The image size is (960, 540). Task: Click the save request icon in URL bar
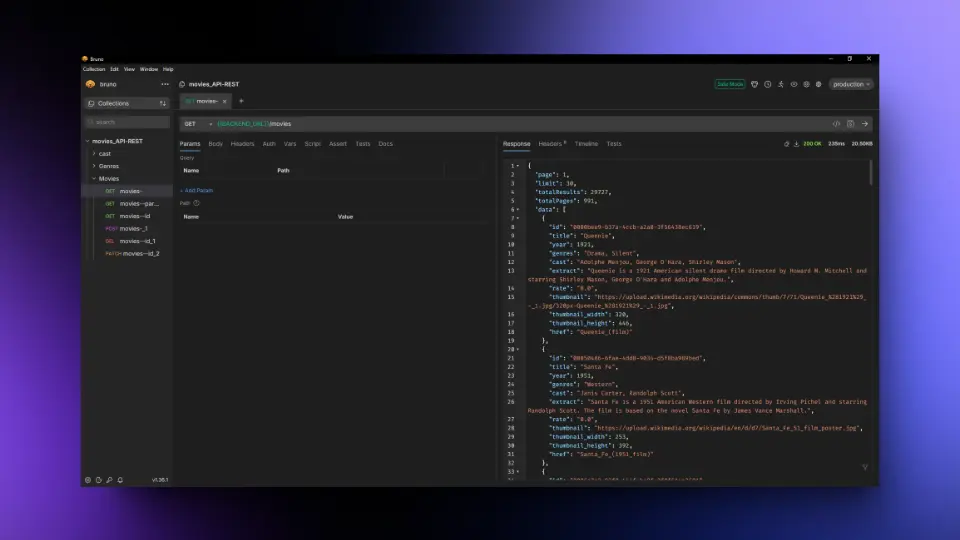[x=850, y=124]
